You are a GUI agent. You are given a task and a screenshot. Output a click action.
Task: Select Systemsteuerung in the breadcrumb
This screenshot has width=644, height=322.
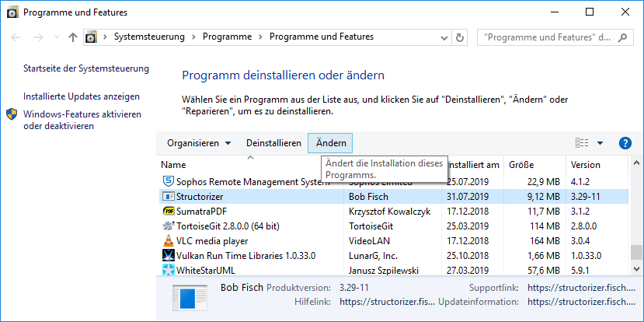149,37
